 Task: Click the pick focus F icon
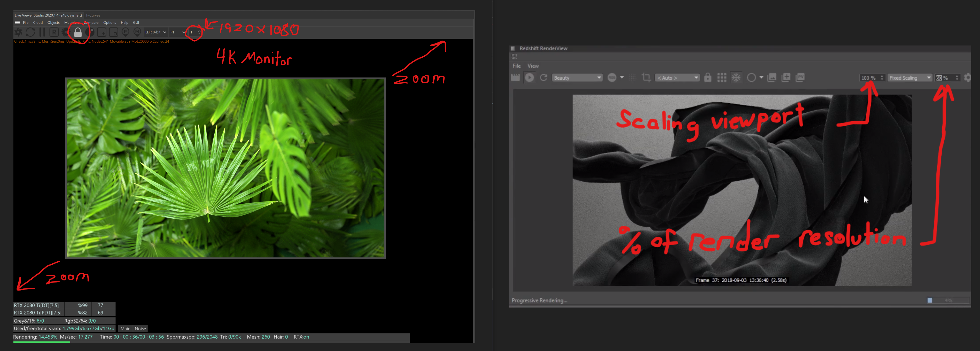point(126,32)
